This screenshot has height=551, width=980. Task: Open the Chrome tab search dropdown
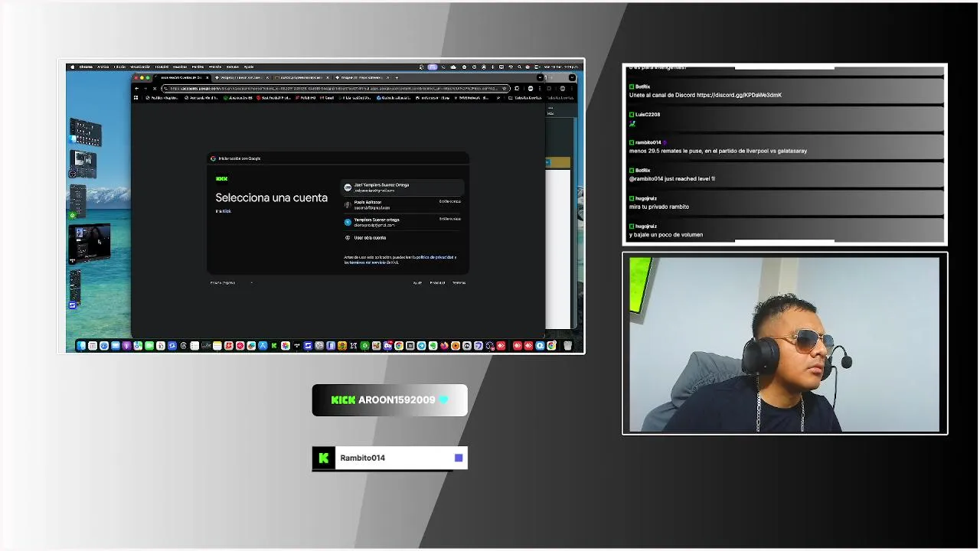pos(540,77)
